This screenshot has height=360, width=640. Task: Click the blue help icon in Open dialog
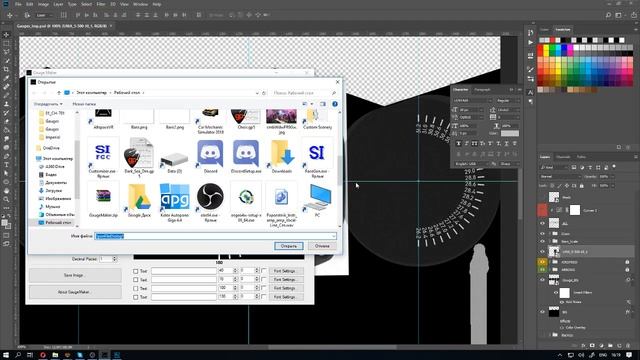coord(335,104)
